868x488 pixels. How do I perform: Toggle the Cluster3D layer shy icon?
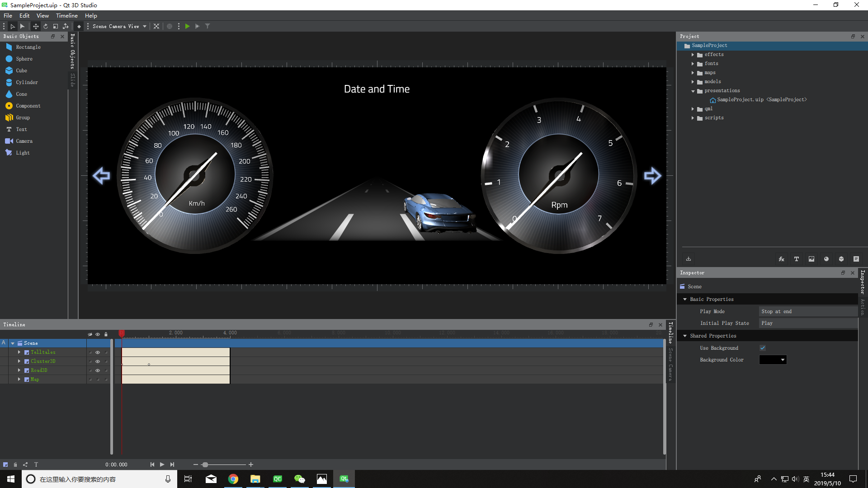coord(91,361)
